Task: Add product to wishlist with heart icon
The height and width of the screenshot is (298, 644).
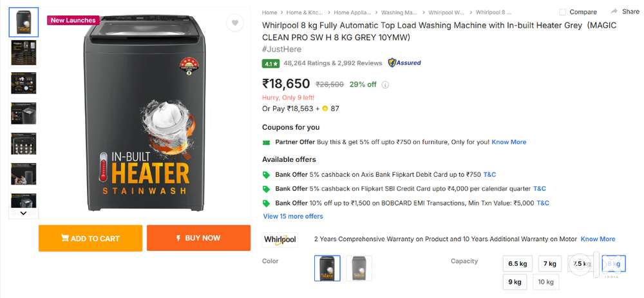Action: pos(235,23)
